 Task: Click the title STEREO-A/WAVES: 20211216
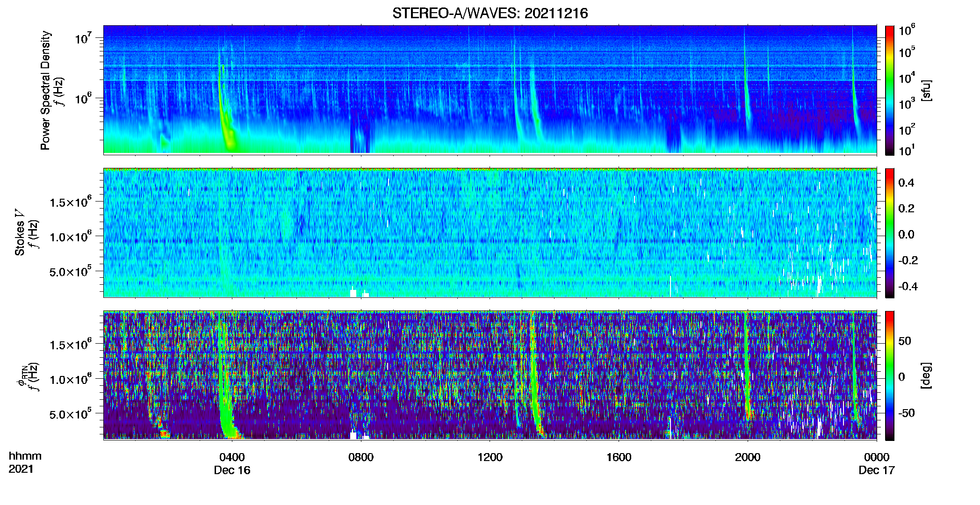tap(490, 14)
